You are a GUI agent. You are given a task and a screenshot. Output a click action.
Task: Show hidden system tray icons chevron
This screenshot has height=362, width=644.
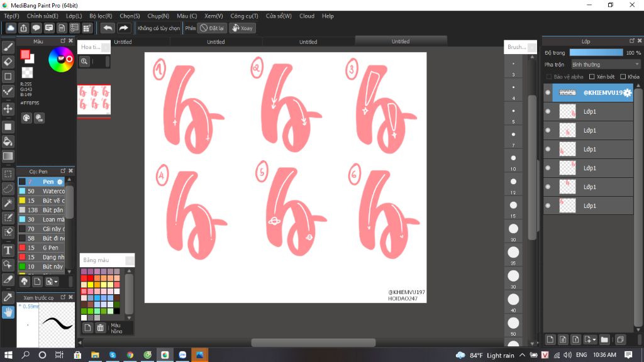pos(522,355)
